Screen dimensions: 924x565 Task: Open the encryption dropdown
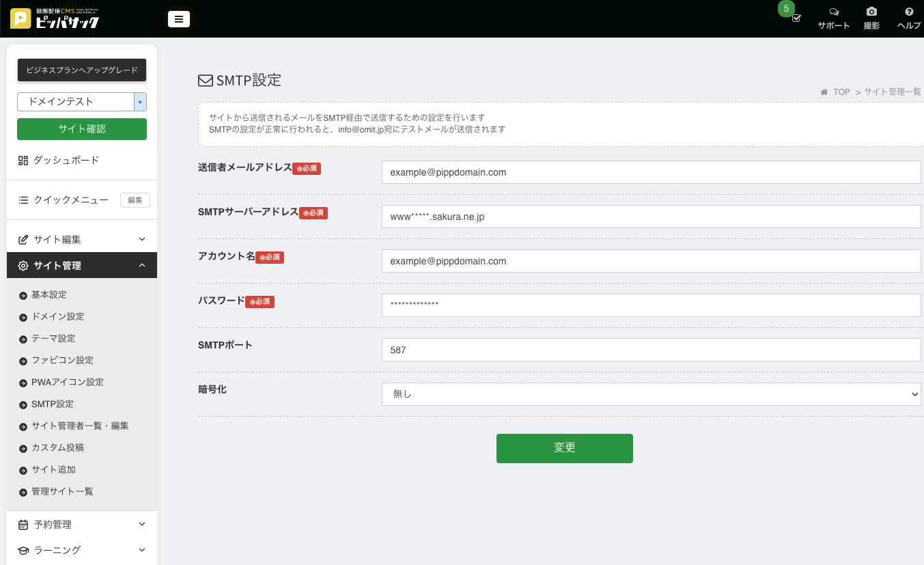651,394
